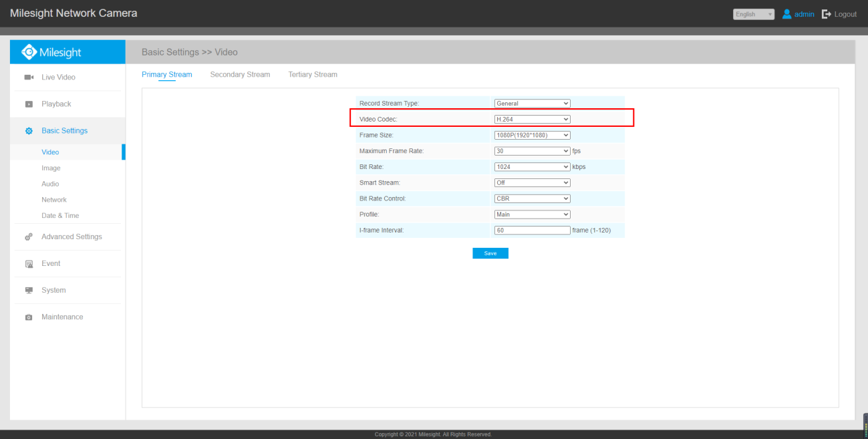Click the Maintenance icon in sidebar
Screen dimensions: 868x439
29,317
